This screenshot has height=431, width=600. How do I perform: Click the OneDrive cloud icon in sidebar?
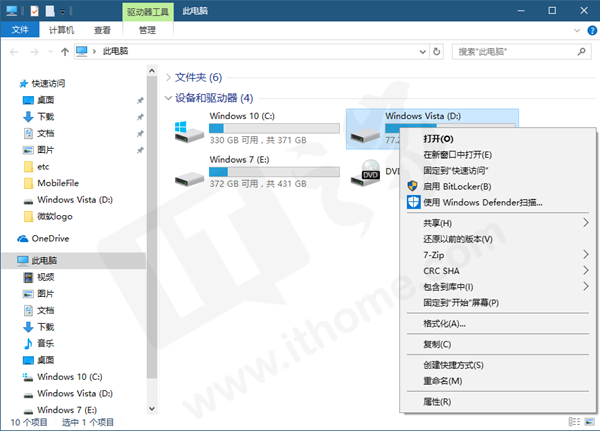(x=23, y=238)
